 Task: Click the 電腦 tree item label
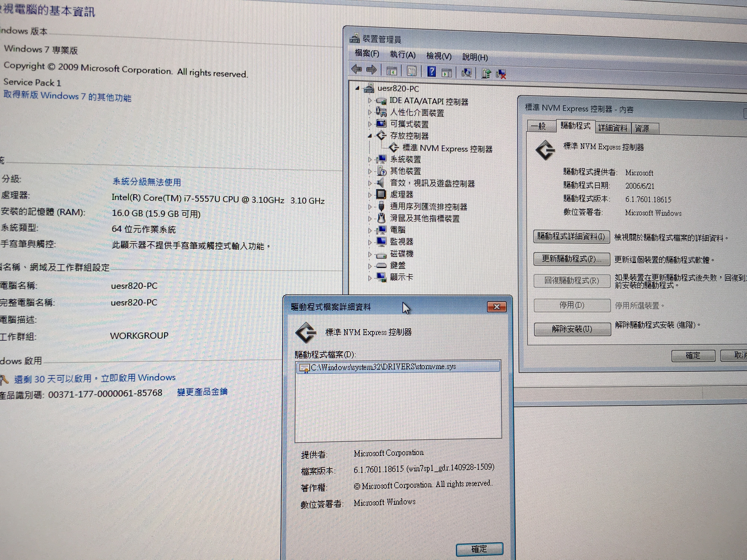(x=397, y=230)
